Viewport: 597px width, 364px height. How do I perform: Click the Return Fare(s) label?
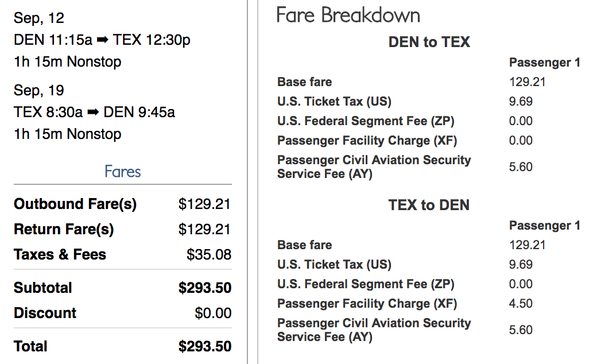tap(64, 230)
